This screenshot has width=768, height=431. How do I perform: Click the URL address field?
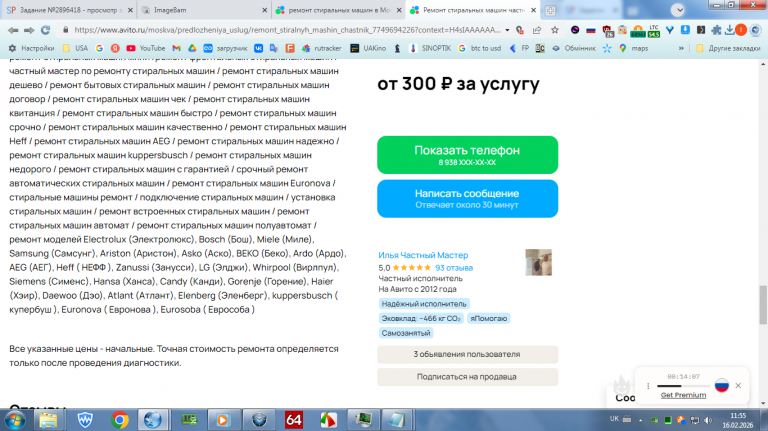click(x=287, y=30)
